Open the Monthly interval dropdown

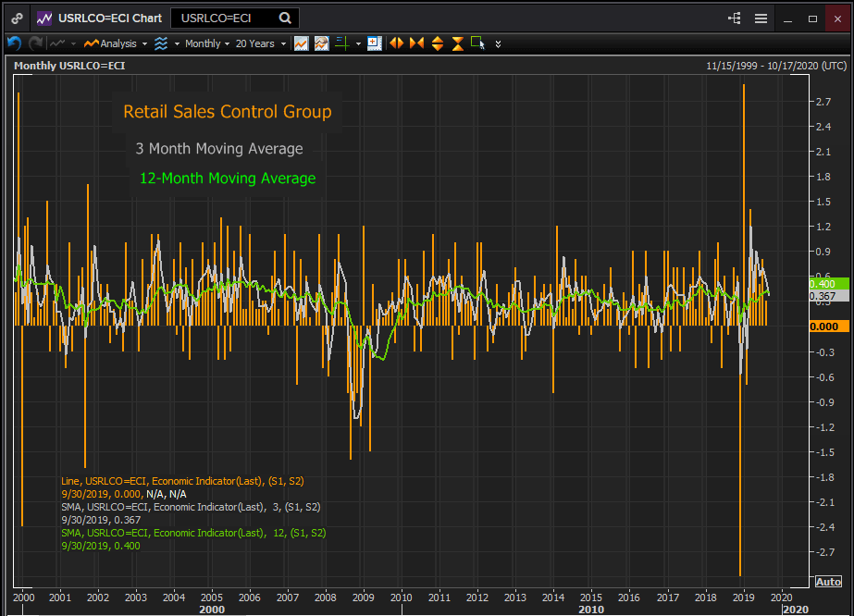pos(207,43)
